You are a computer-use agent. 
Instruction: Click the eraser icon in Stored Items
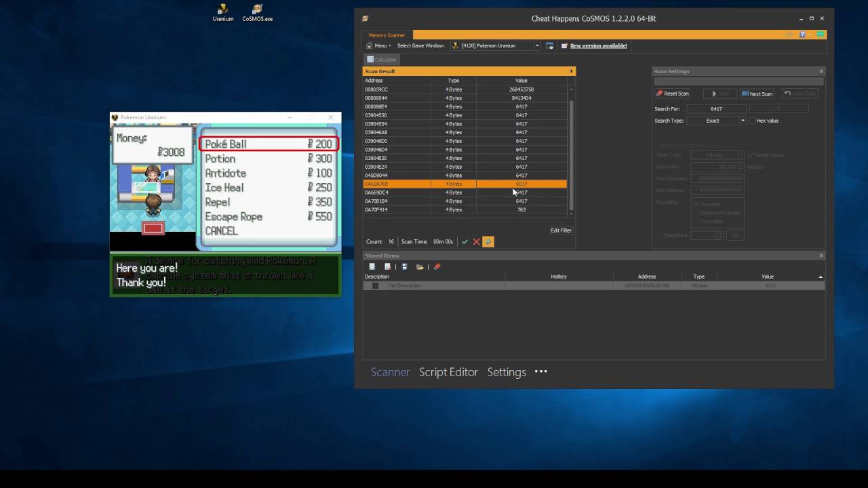[437, 267]
